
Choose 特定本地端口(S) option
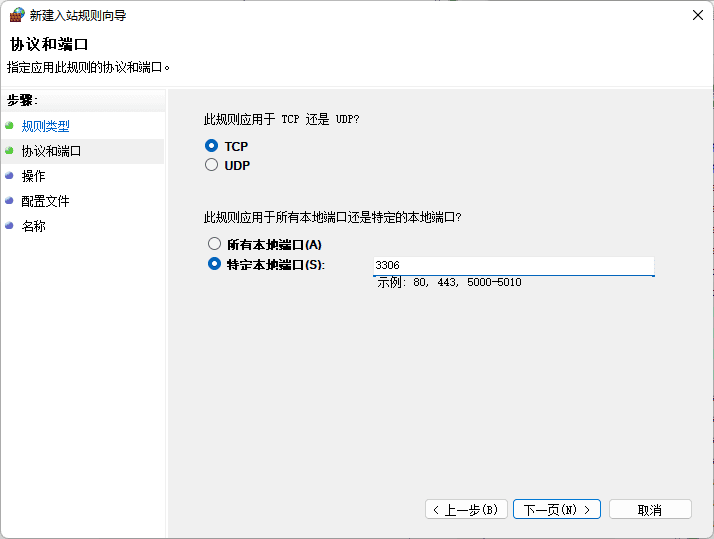click(214, 264)
